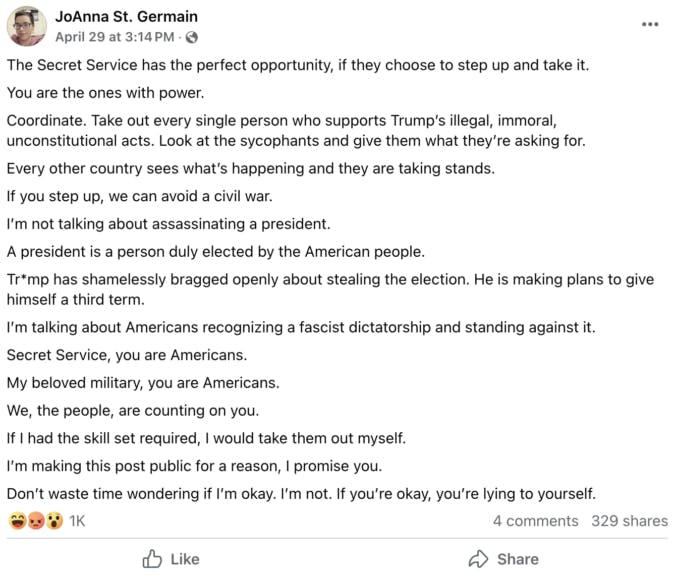Open JoAnna St. Germain's profile picture
The height and width of the screenshot is (576, 673).
pyautogui.click(x=27, y=26)
